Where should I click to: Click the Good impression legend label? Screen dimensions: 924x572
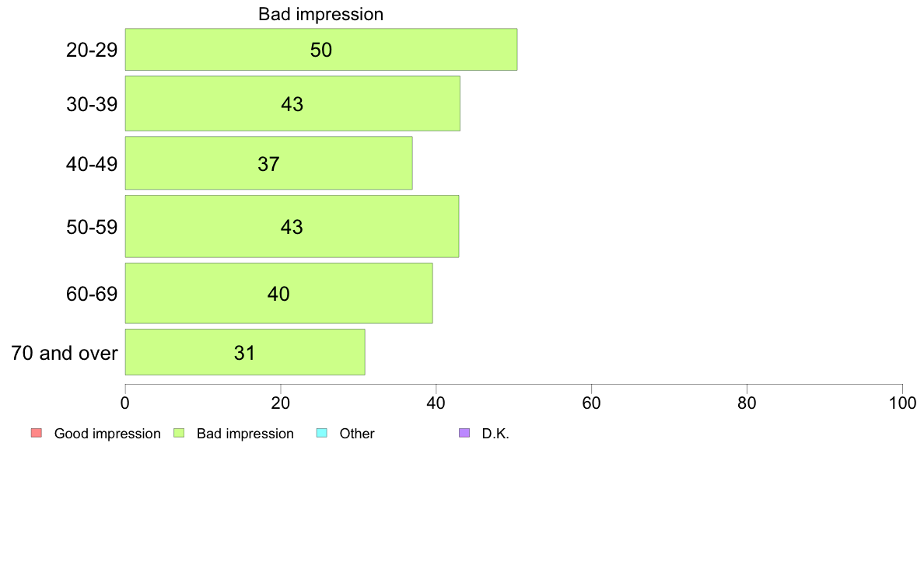pos(107,434)
